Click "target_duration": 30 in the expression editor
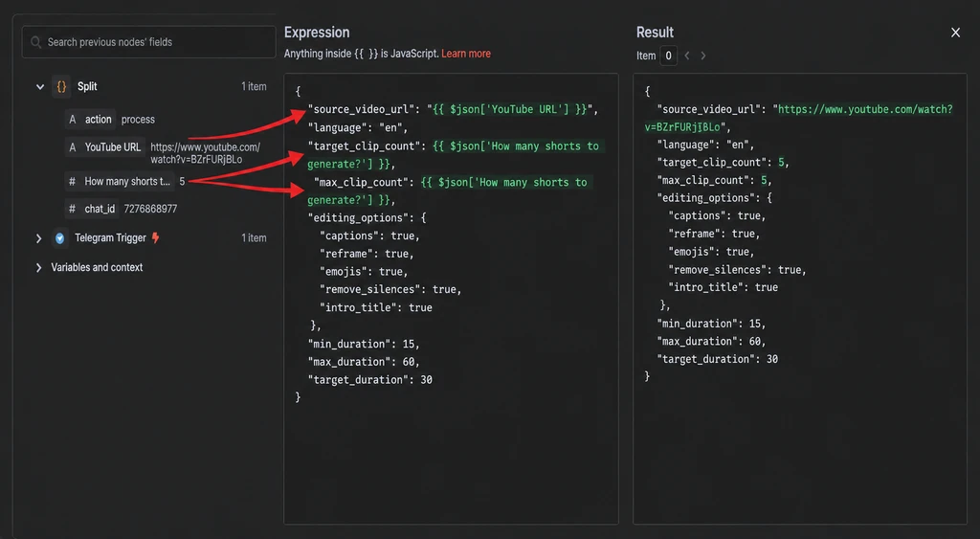 [370, 380]
